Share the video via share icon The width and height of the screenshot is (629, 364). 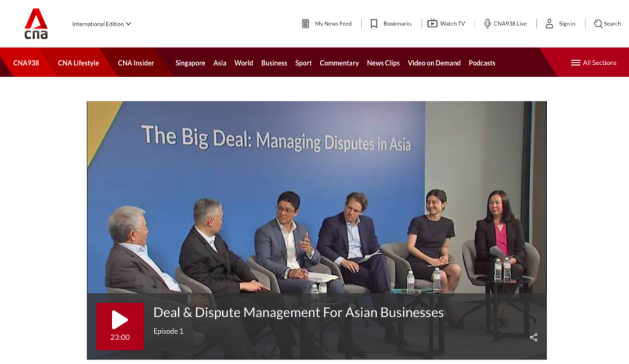[x=533, y=337]
